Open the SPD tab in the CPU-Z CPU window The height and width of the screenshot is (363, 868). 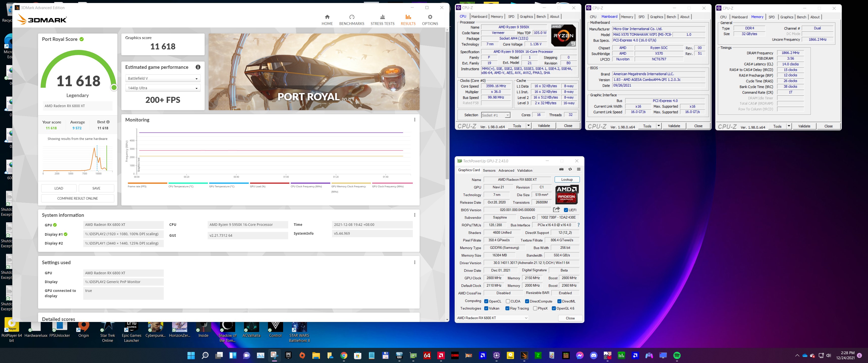click(x=511, y=16)
